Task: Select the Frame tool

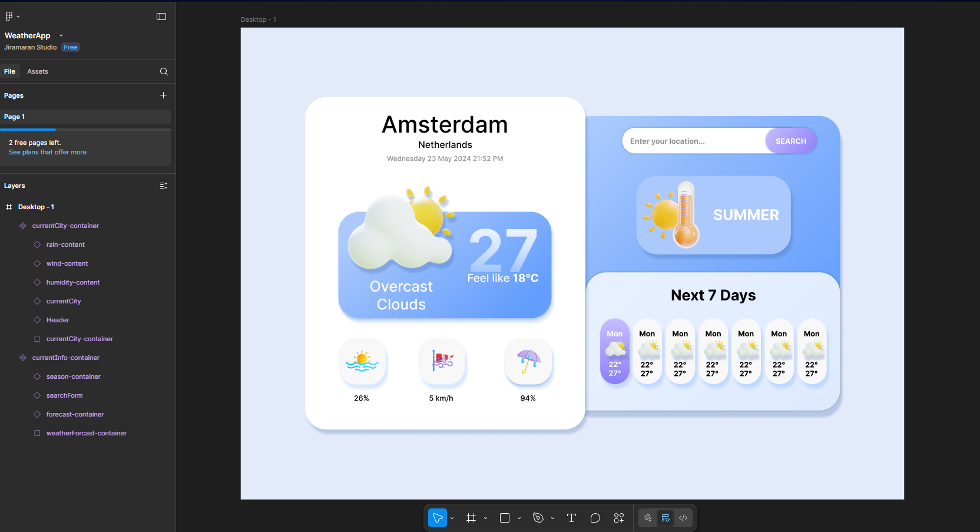Action: (471, 518)
